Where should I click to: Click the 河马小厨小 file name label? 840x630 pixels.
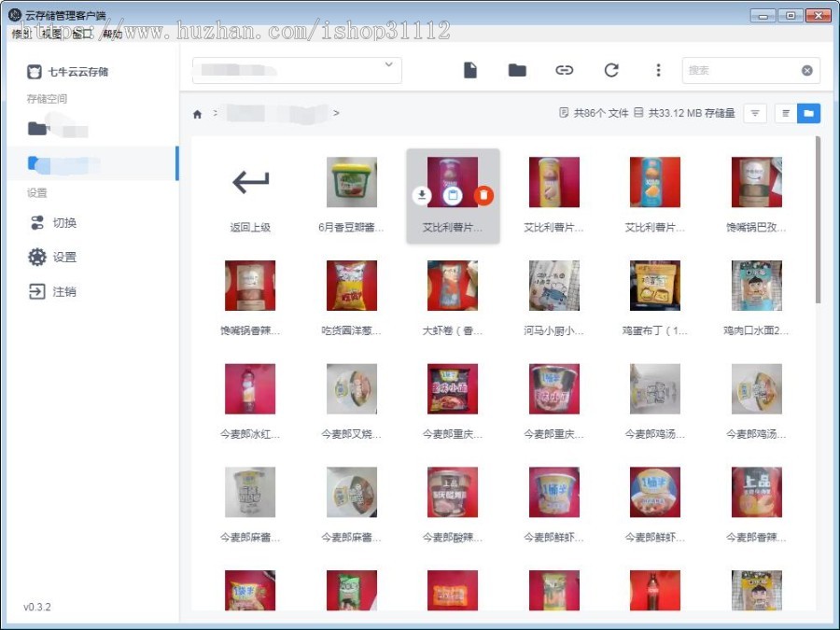tap(553, 330)
